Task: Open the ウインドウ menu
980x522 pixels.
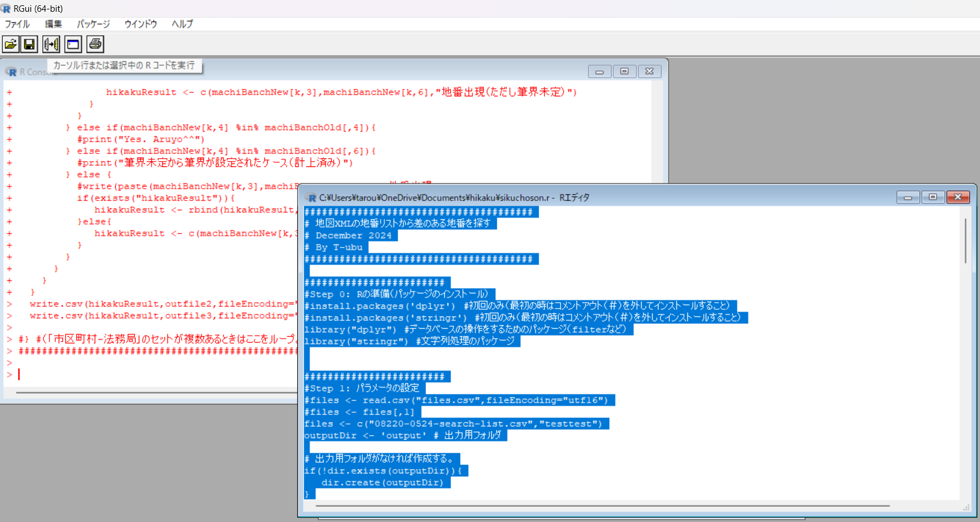Action: [x=140, y=24]
